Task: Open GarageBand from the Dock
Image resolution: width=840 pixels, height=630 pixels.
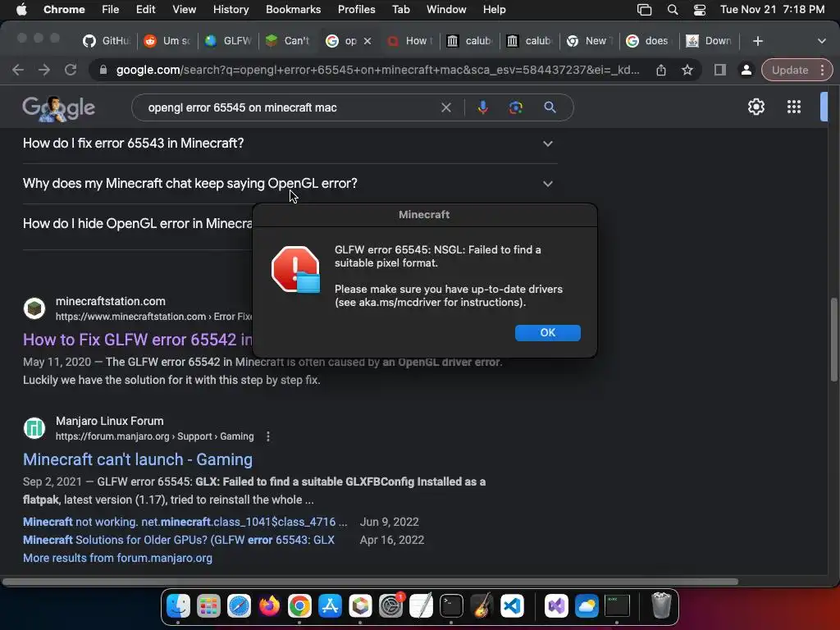Action: point(482,606)
